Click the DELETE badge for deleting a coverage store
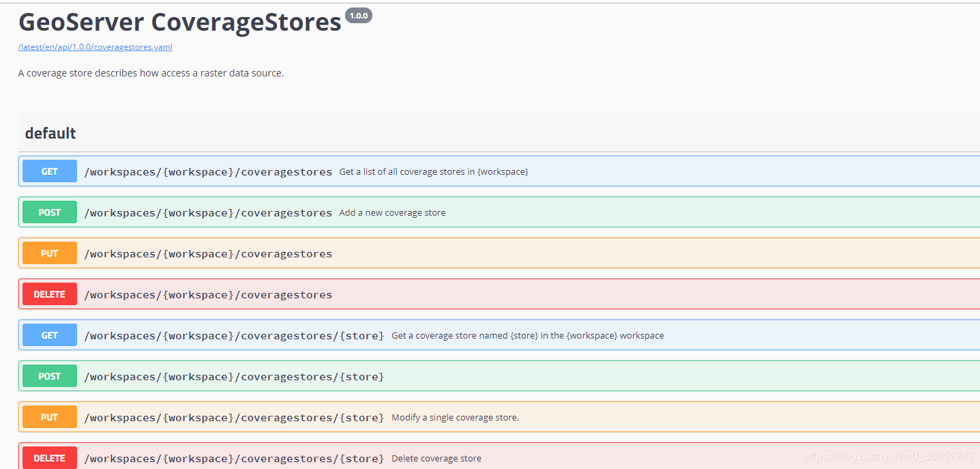This screenshot has width=980, height=469. (x=49, y=457)
